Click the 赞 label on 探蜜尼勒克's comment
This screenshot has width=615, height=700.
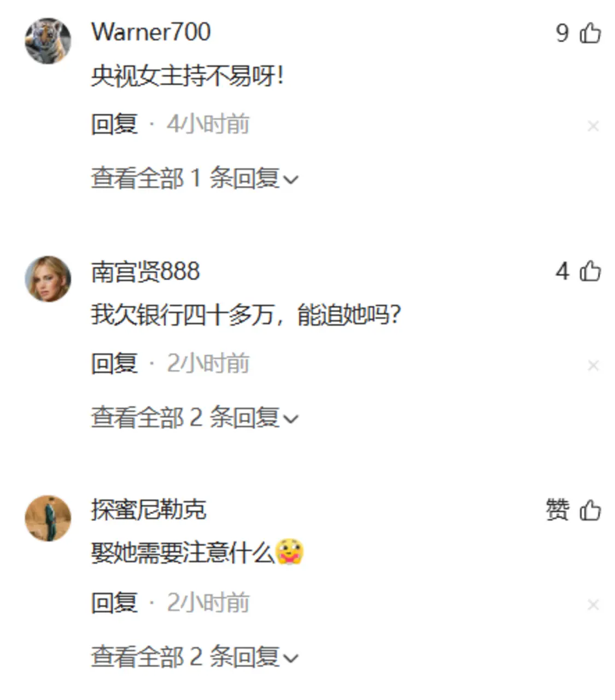(x=557, y=510)
